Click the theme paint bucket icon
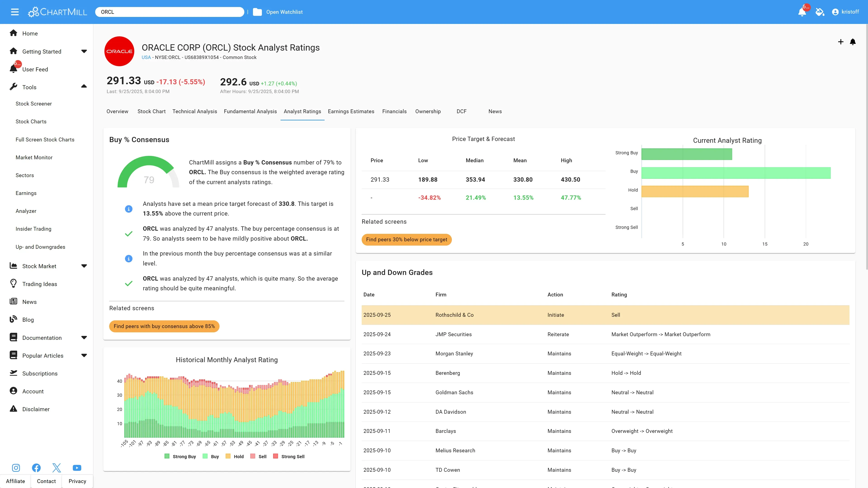 [820, 12]
